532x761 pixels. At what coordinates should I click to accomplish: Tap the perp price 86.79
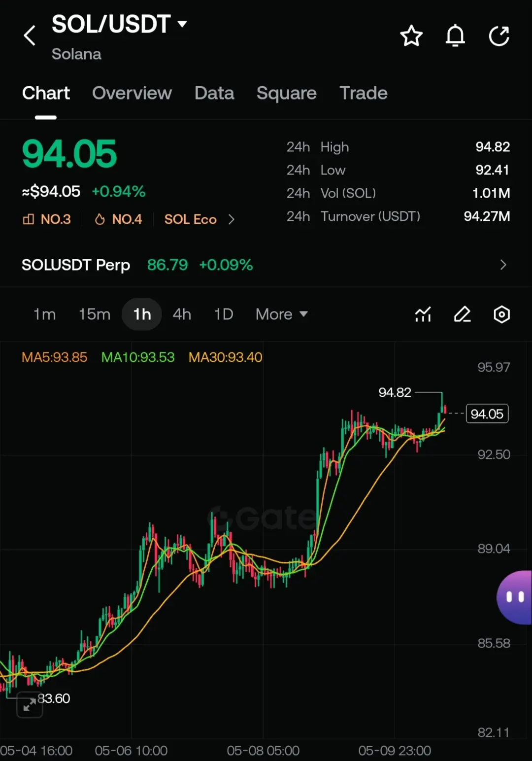tap(167, 265)
